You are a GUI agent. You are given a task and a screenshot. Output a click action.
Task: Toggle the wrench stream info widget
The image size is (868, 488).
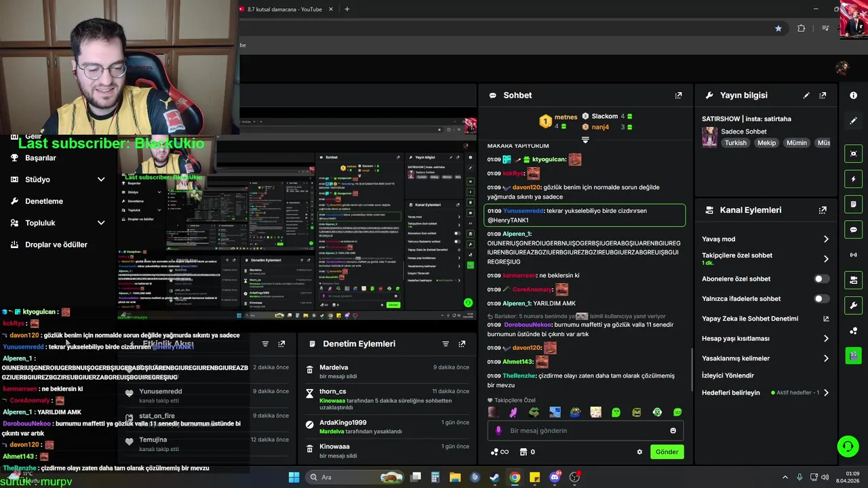coord(853,305)
